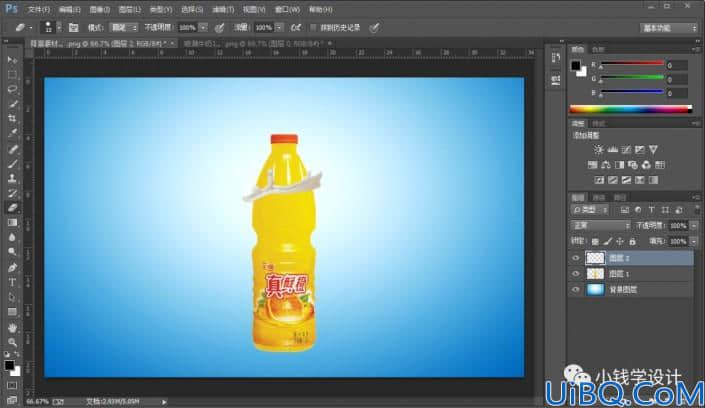705x408 pixels.
Task: Add a Channel Mixer adjustment
Action: tap(646, 165)
